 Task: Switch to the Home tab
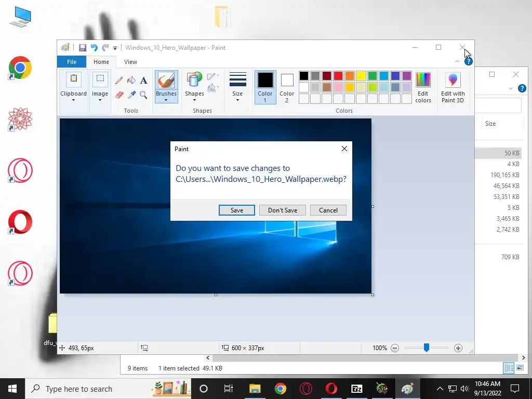coord(101,62)
